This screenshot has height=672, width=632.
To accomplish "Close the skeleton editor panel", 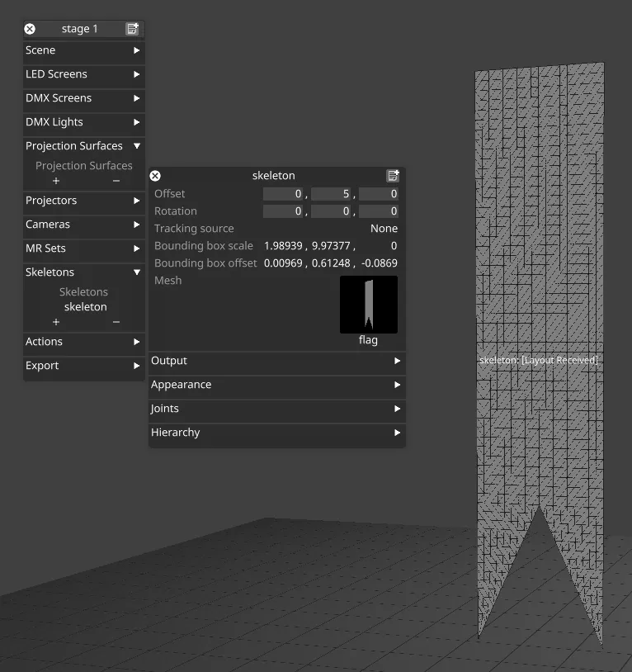I will pyautogui.click(x=155, y=176).
